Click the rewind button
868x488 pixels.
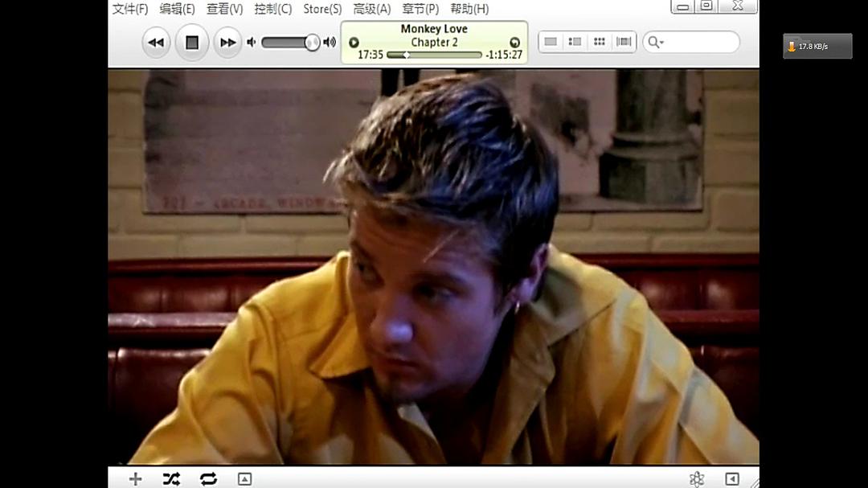pos(156,43)
